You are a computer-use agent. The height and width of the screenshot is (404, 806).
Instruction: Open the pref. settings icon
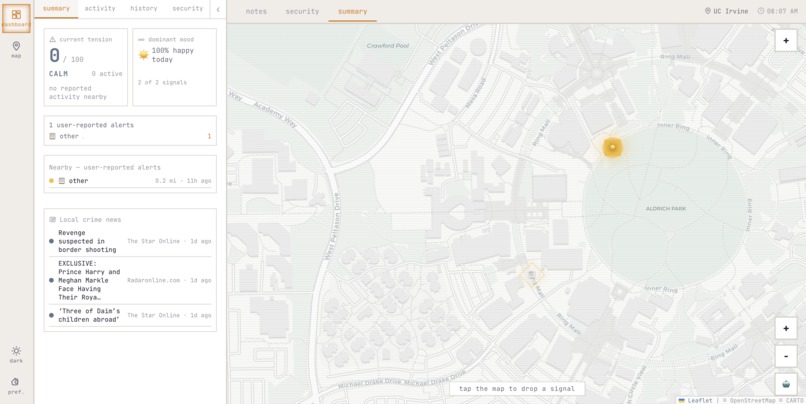[16, 385]
